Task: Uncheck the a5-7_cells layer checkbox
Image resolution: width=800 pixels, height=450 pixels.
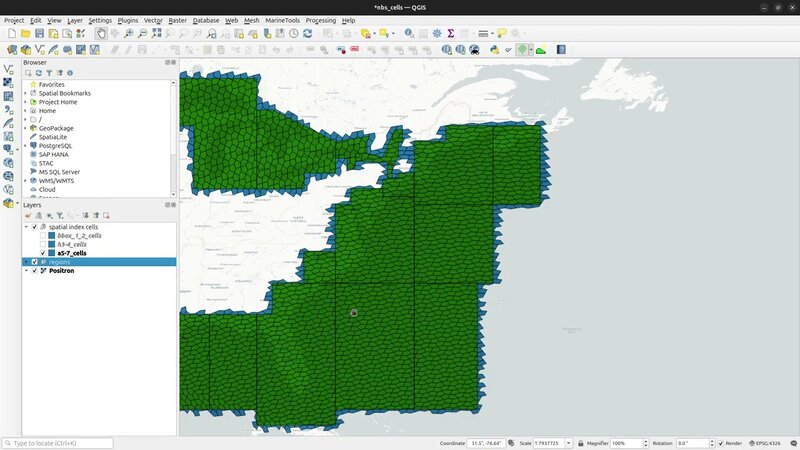Action: pos(43,253)
